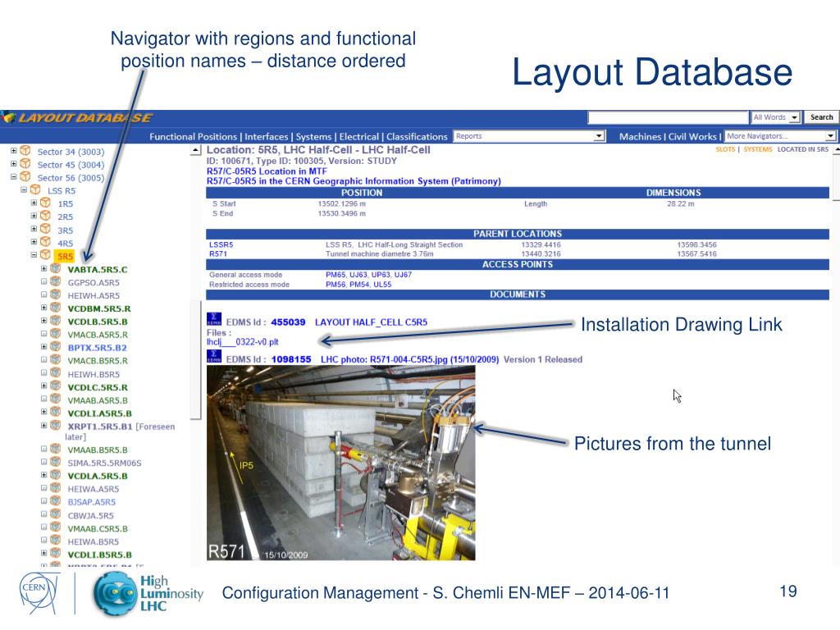Select the VCDLI.A5R5.B tree item
Screen dimensions: 840x630
tap(99, 413)
